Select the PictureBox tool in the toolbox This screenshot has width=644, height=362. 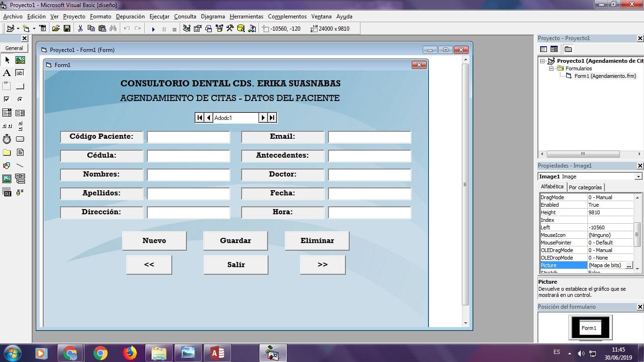point(20,60)
